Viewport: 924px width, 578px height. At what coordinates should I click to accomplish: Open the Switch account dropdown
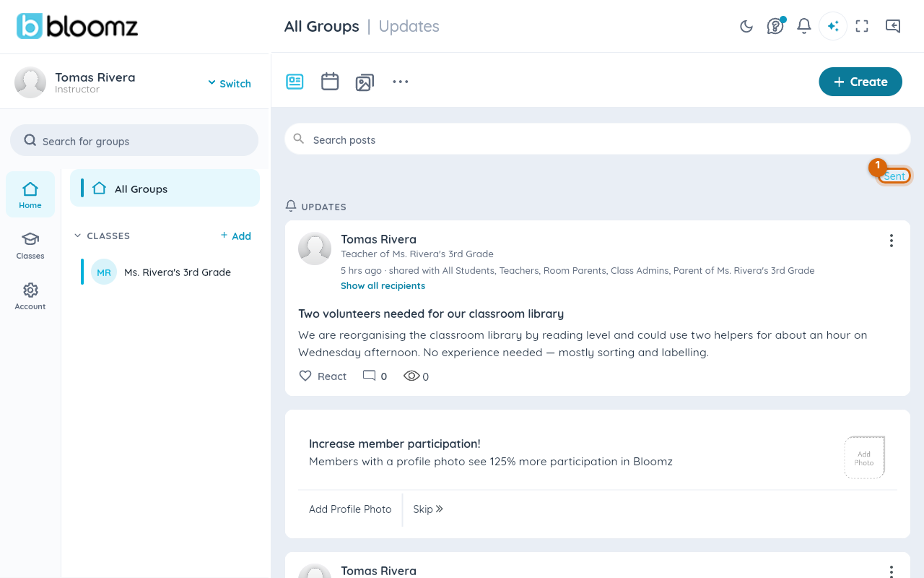pyautogui.click(x=230, y=83)
